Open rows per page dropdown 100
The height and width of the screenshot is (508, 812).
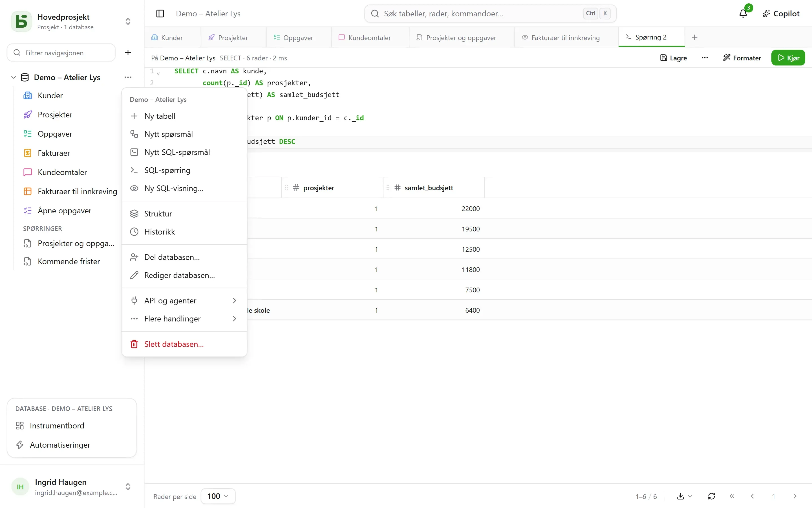pos(218,496)
